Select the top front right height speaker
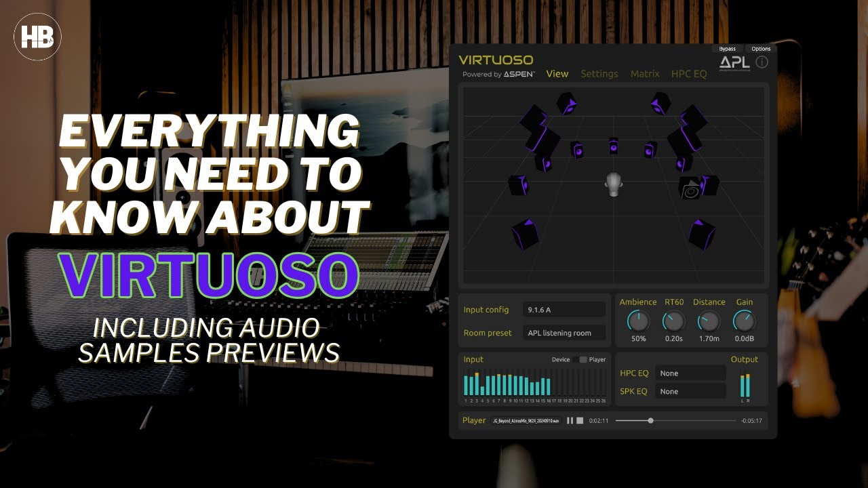Viewport: 868px width, 488px height. click(660, 103)
